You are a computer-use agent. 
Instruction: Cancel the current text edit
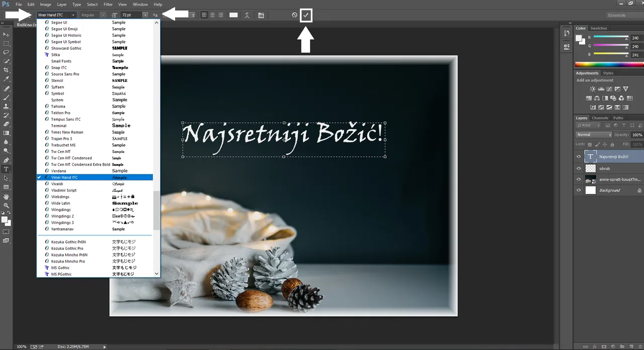[x=294, y=15]
